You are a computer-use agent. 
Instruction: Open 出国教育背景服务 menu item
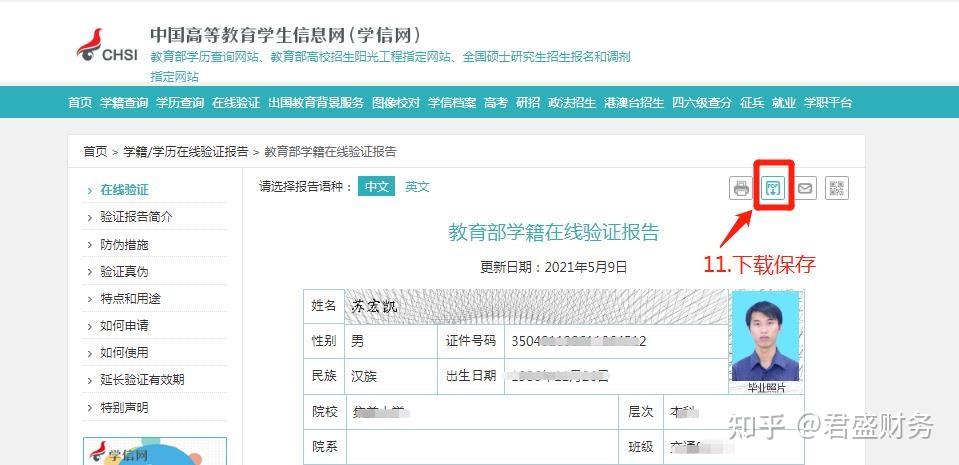tap(316, 103)
